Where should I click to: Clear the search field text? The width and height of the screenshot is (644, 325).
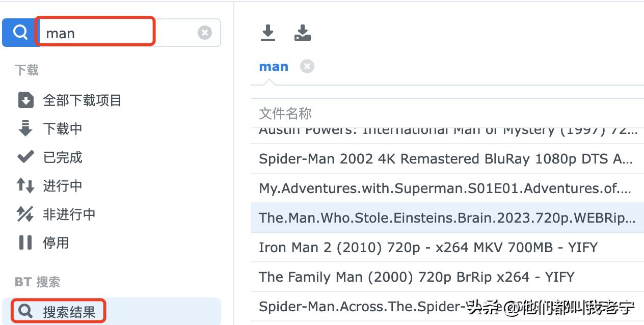[x=204, y=33]
